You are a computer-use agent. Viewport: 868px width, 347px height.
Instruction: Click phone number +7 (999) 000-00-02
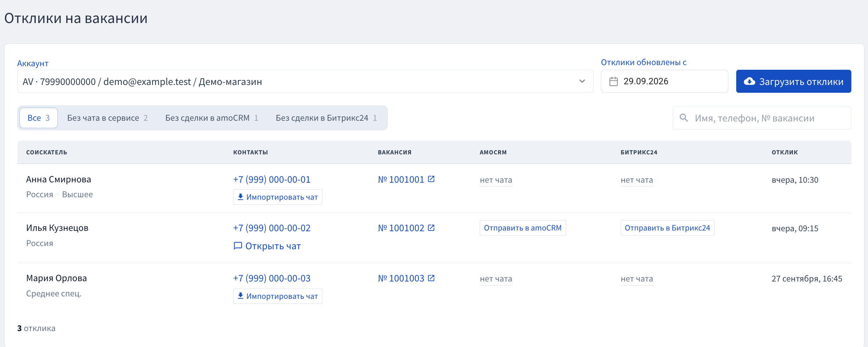click(272, 228)
